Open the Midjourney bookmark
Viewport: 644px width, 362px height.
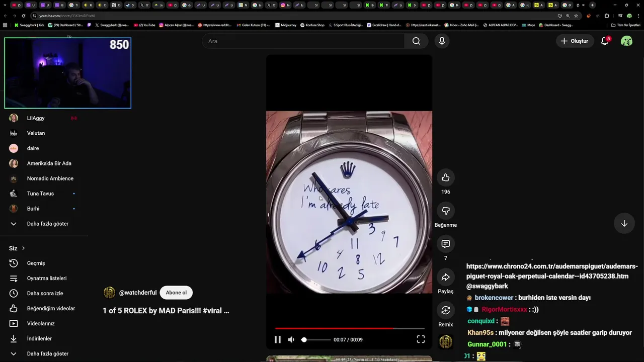(286, 25)
